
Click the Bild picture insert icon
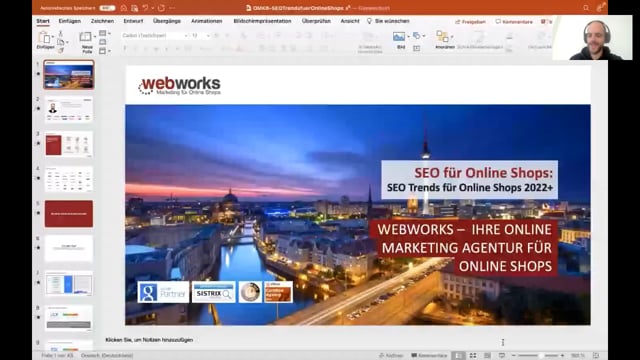click(399, 37)
